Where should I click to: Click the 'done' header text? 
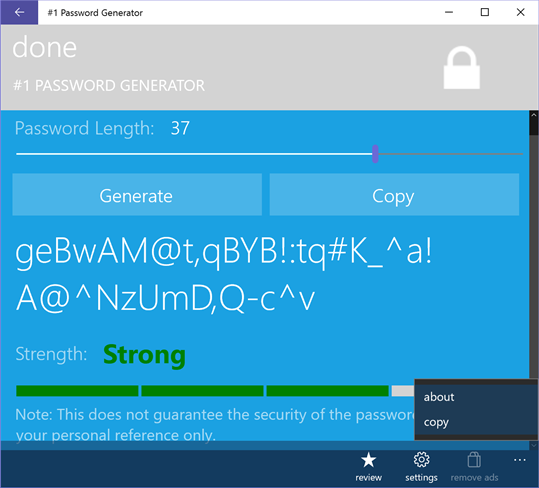[x=45, y=47]
